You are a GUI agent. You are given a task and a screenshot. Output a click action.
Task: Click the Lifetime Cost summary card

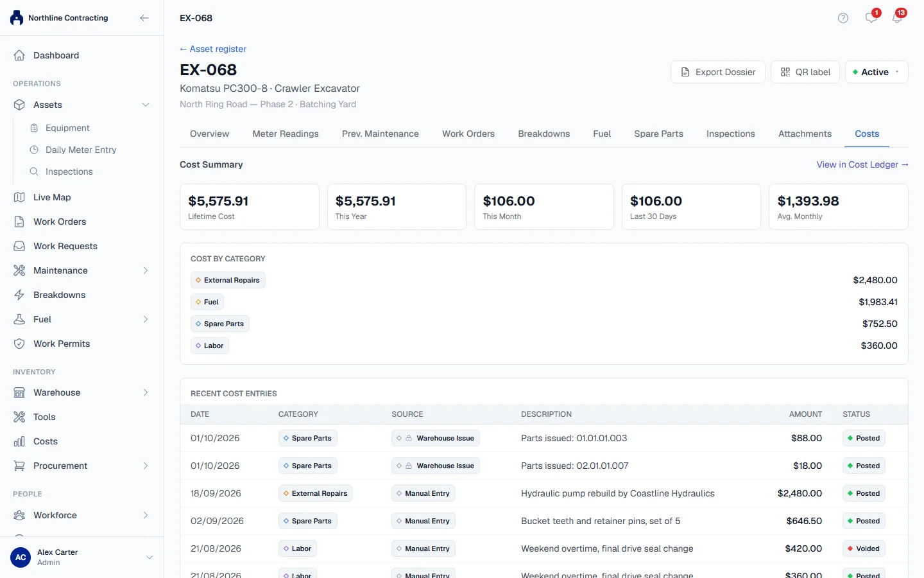pyautogui.click(x=250, y=207)
